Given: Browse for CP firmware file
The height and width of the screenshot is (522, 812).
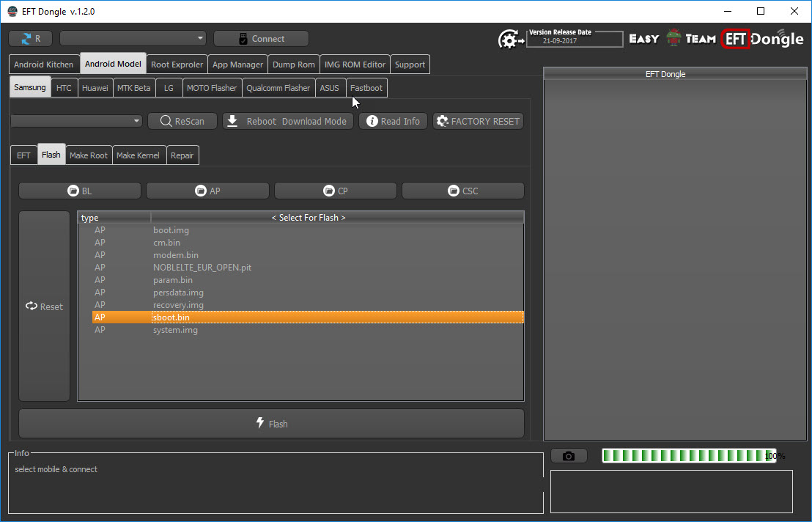Looking at the screenshot, I should (336, 191).
